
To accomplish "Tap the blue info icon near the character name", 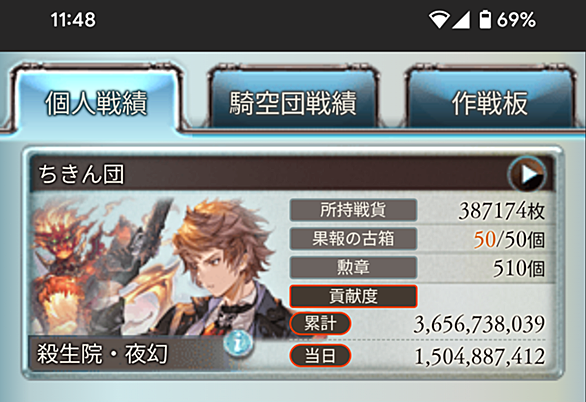I will [x=238, y=343].
